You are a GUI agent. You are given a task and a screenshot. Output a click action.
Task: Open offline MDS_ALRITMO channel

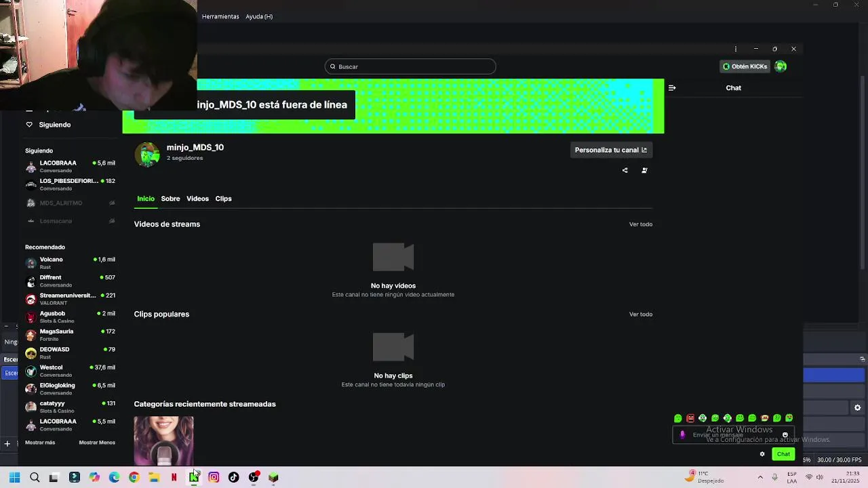click(70, 203)
